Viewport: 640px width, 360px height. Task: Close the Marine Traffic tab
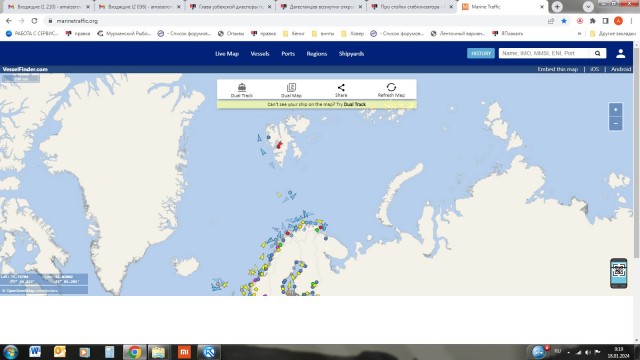pyautogui.click(x=542, y=7)
